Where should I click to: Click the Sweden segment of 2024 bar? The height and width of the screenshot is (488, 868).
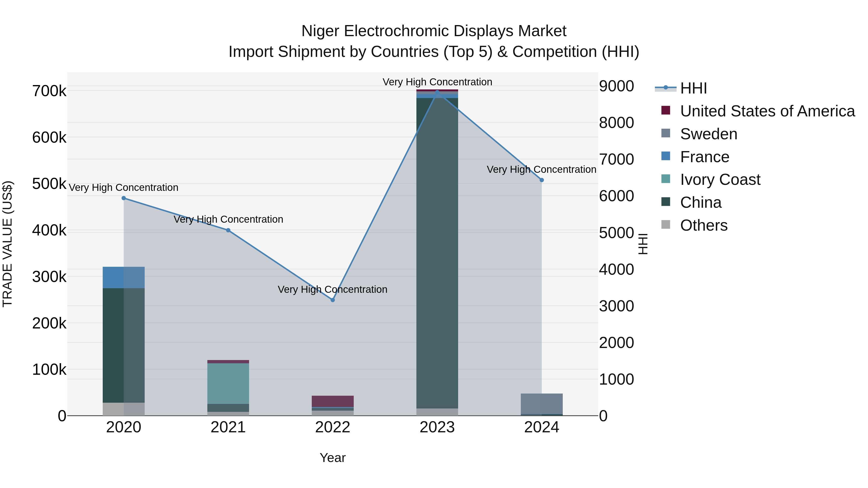coord(542,404)
